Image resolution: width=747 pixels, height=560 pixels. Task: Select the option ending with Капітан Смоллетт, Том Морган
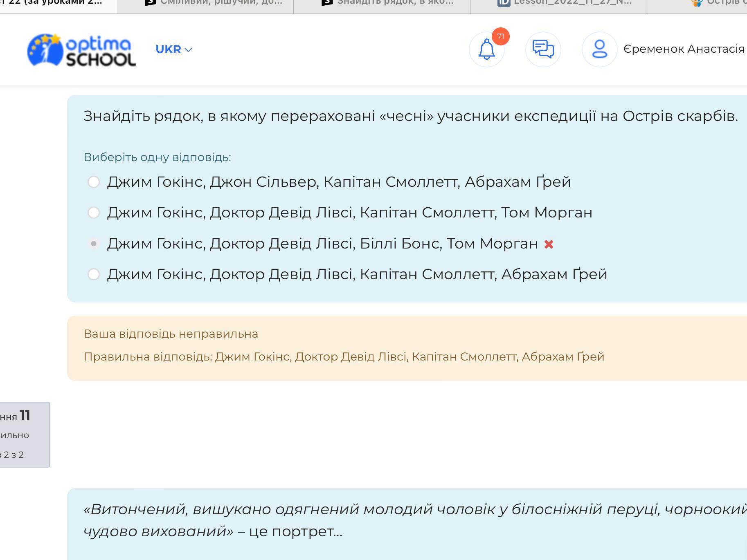point(94,213)
